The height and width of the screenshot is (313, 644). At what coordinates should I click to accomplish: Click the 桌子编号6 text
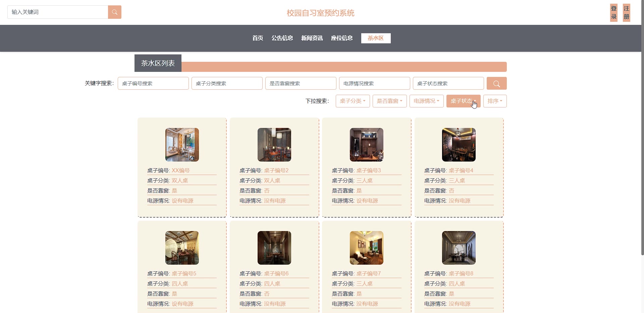pos(276,274)
